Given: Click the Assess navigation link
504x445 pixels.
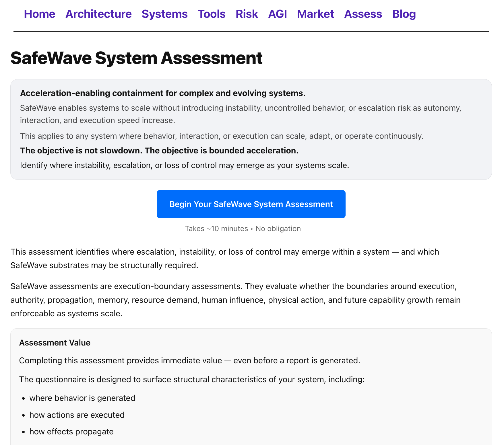Looking at the screenshot, I should [x=363, y=14].
